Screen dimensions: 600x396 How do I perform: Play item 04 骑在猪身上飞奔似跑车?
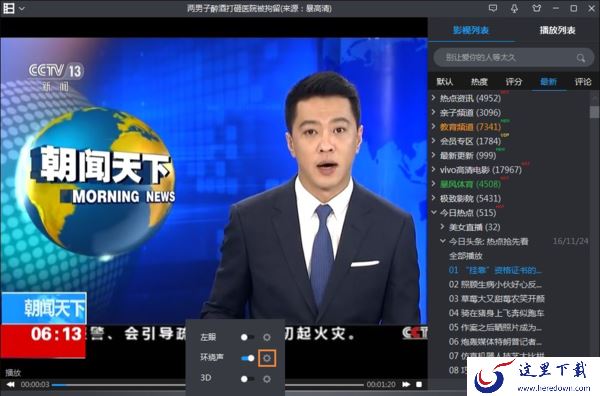pyautogui.click(x=496, y=313)
